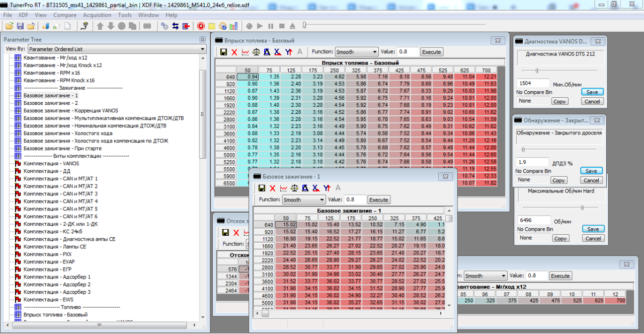This screenshot has height=334, width=644.
Task: Click slider in Диагностика VANOS DTS 212 dialog
Action: pos(537,71)
